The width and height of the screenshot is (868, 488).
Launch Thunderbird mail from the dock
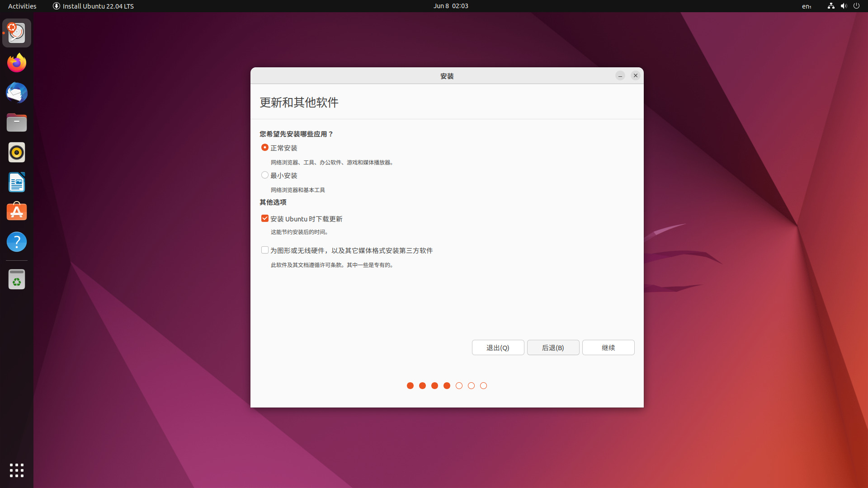(x=16, y=93)
